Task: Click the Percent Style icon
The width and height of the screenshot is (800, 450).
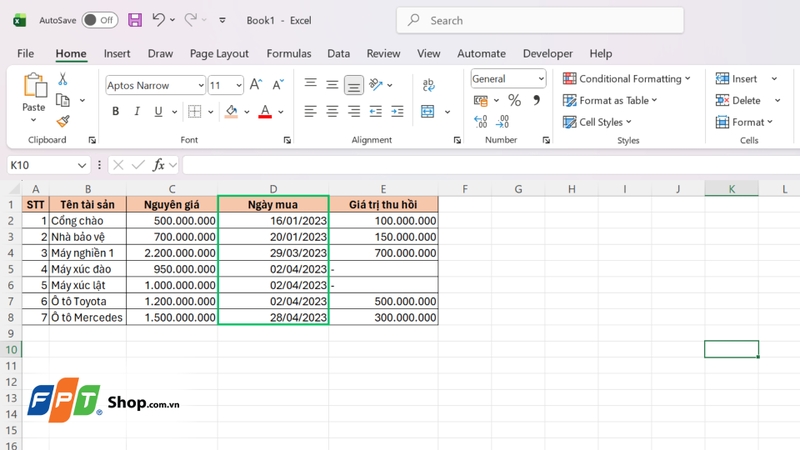Action: click(514, 100)
